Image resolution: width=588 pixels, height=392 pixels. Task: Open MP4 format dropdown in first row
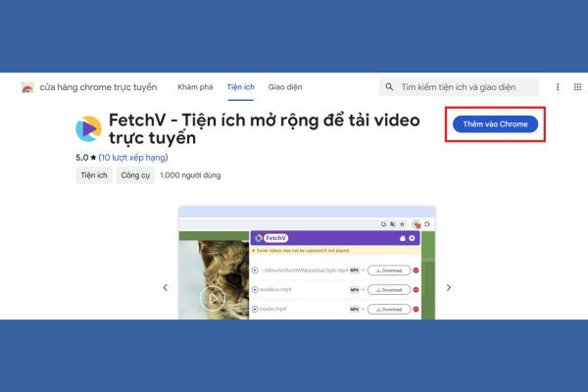click(357, 270)
